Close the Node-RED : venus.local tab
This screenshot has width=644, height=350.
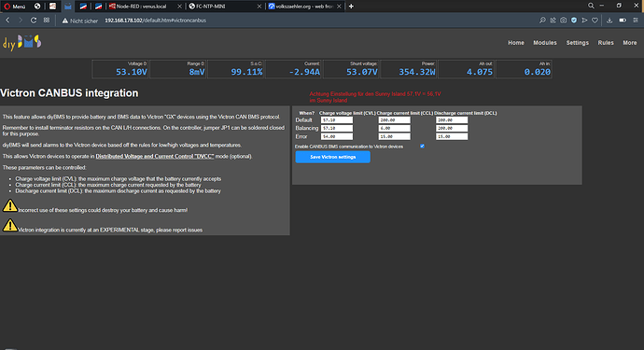(x=179, y=7)
